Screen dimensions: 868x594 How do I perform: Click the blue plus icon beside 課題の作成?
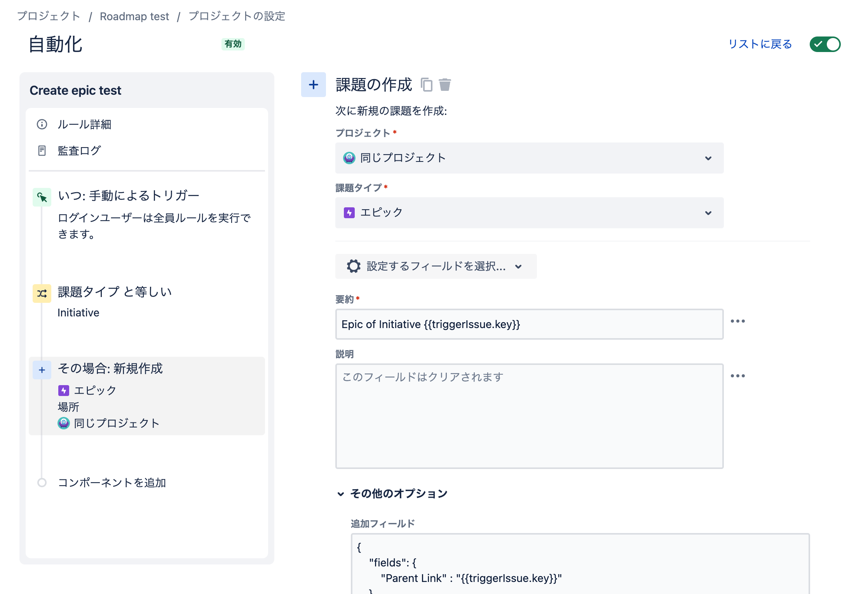(314, 85)
